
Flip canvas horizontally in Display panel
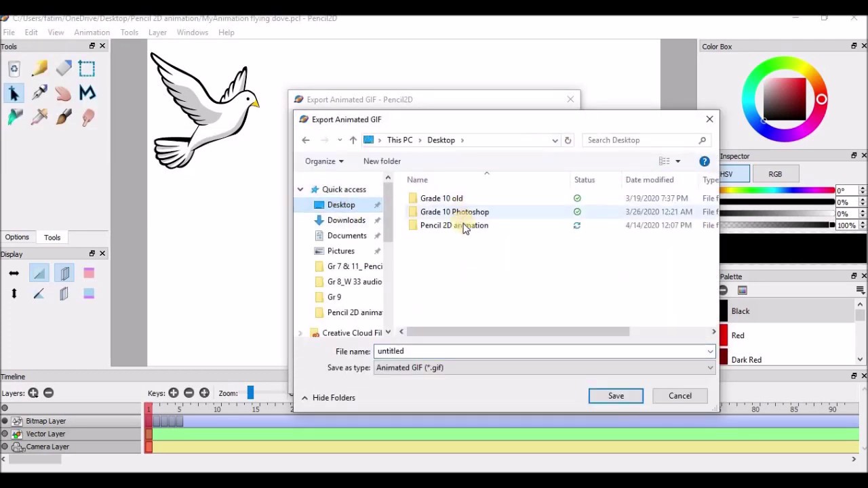point(14,273)
